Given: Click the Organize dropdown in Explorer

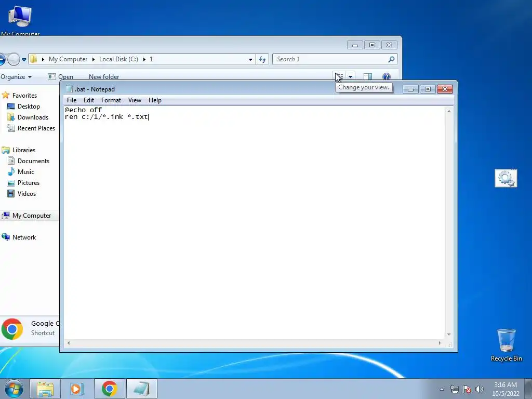Looking at the screenshot, I should (16, 77).
